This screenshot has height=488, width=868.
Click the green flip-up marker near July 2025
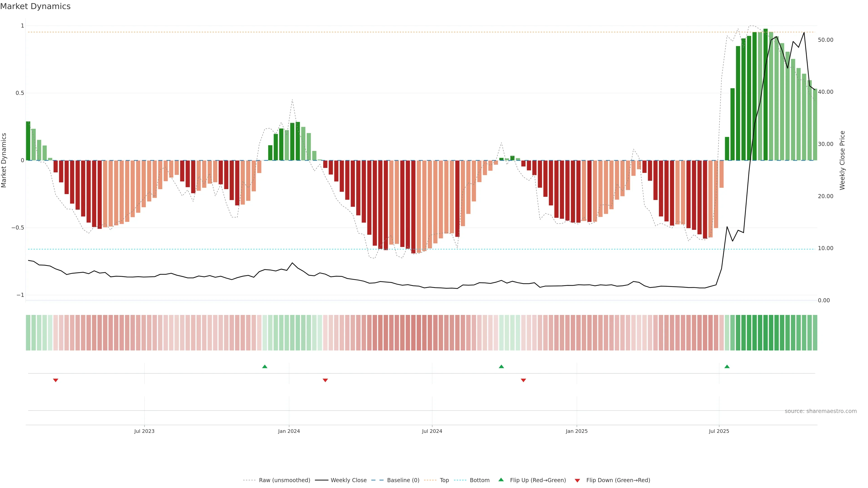(727, 366)
